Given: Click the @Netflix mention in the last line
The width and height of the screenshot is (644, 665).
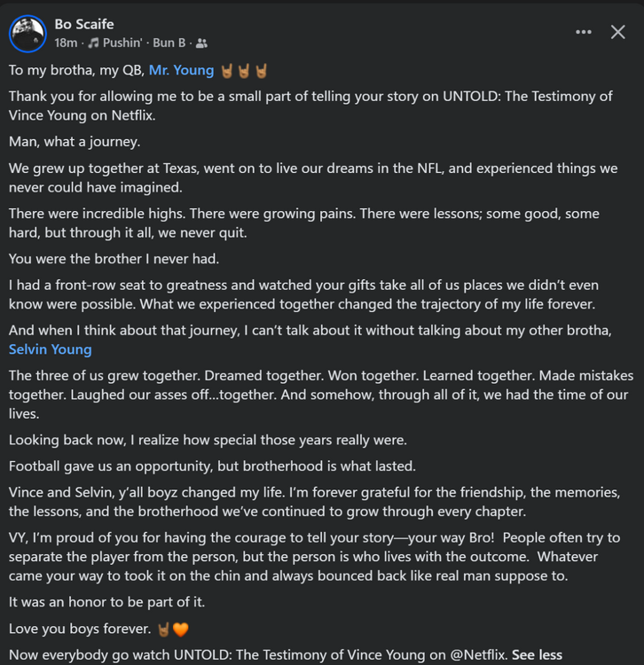Looking at the screenshot, I should point(478,655).
